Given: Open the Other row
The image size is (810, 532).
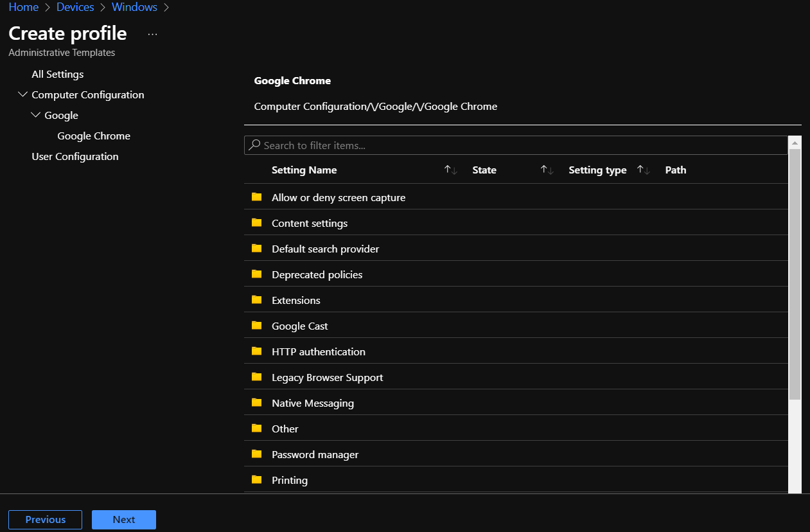Looking at the screenshot, I should pyautogui.click(x=516, y=428).
